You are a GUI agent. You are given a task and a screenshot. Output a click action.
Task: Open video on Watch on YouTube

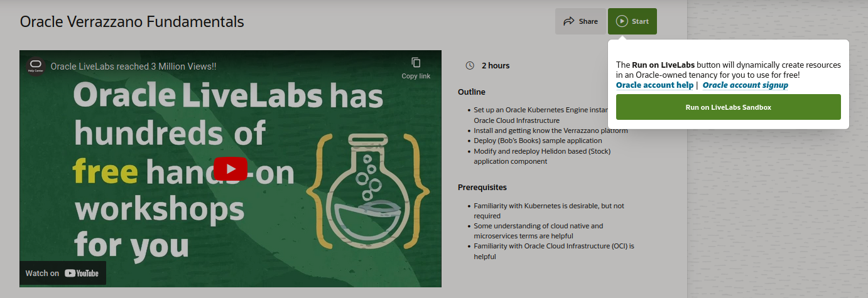62,273
